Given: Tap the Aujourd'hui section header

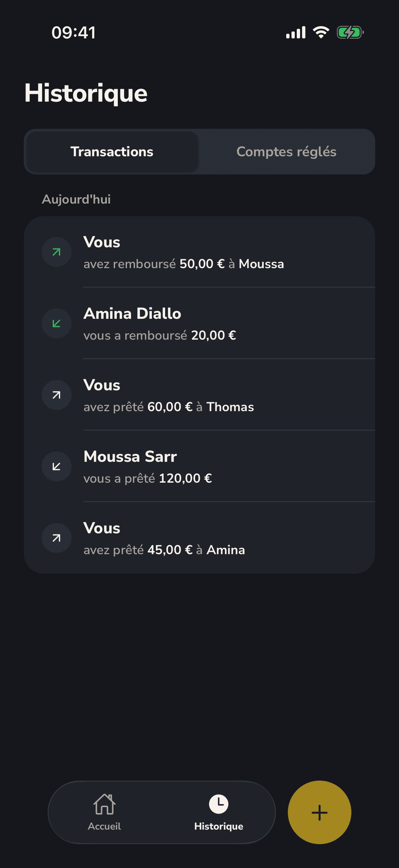Looking at the screenshot, I should coord(76,199).
